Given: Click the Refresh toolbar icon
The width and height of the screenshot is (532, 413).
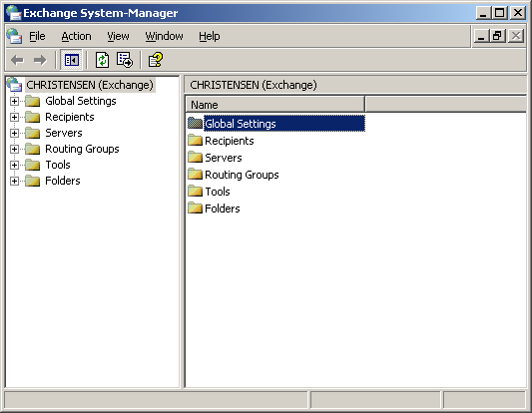Looking at the screenshot, I should pyautogui.click(x=102, y=61).
